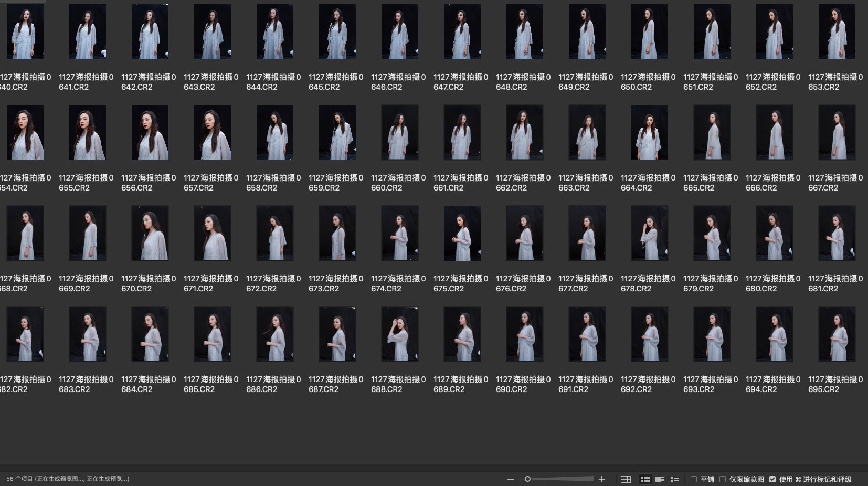The image size is (868, 486).
Task: Click the thumbnail size slider handle
Action: 527,479
